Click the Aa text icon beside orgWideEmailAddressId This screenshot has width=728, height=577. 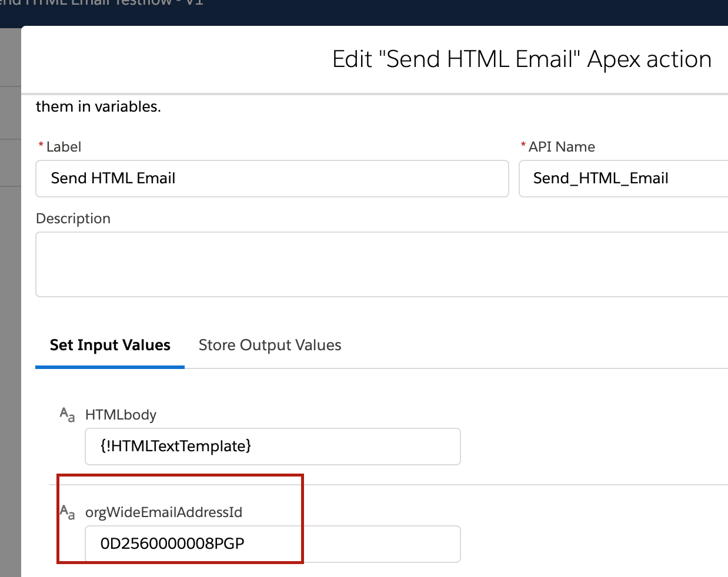68,512
